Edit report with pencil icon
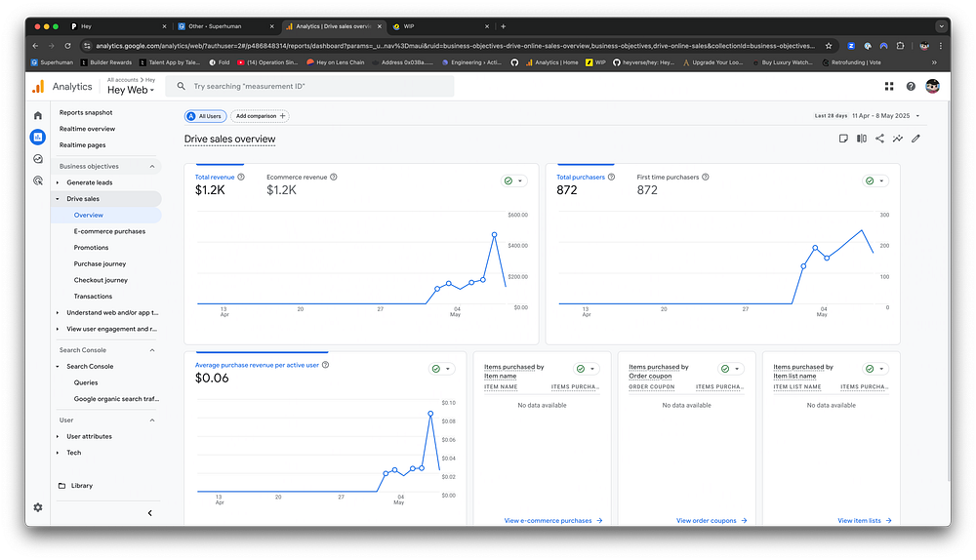The height and width of the screenshot is (560, 976). tap(915, 139)
